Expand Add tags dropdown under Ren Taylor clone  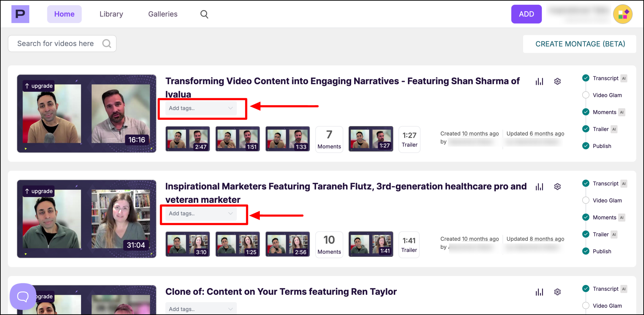(x=201, y=309)
